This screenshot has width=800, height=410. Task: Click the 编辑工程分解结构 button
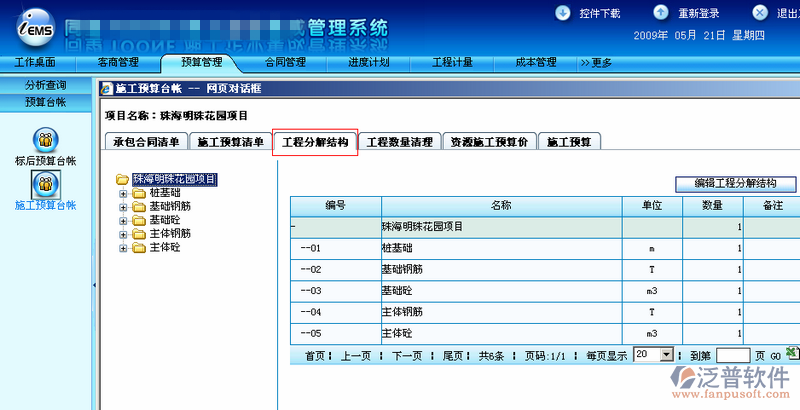point(735,184)
